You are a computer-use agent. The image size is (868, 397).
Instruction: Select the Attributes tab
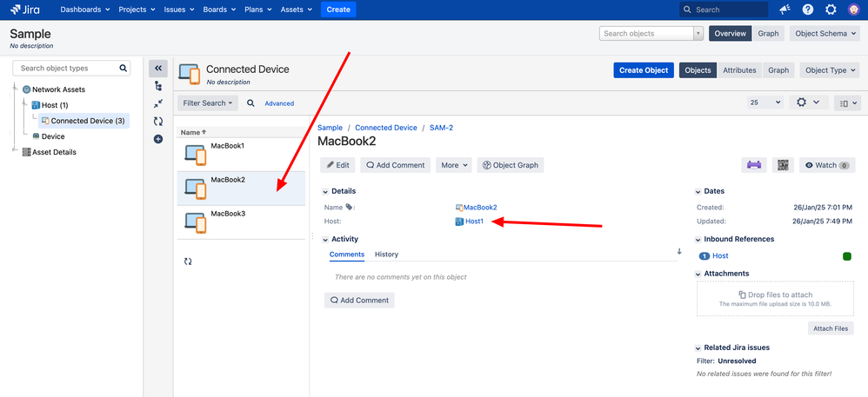[739, 70]
